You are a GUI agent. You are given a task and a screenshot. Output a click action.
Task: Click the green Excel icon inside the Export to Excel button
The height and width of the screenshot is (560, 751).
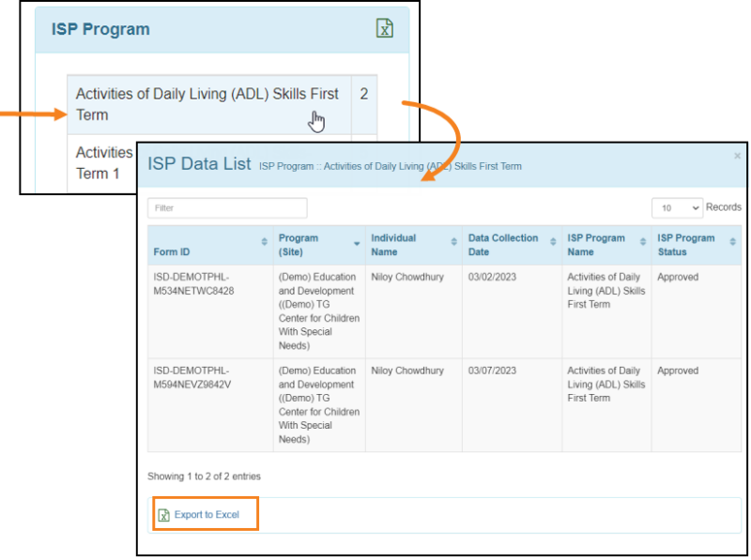(x=165, y=513)
